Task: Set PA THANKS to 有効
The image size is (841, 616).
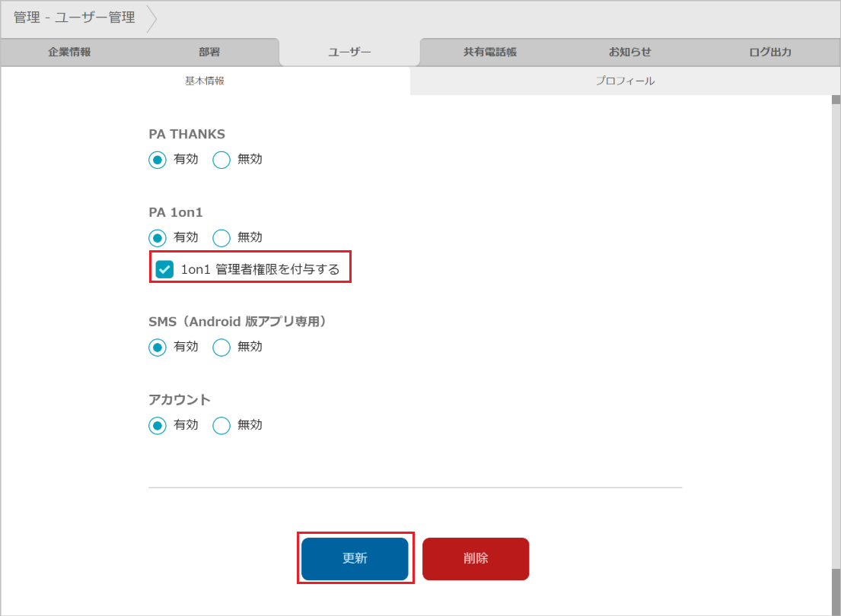Action: 157,160
